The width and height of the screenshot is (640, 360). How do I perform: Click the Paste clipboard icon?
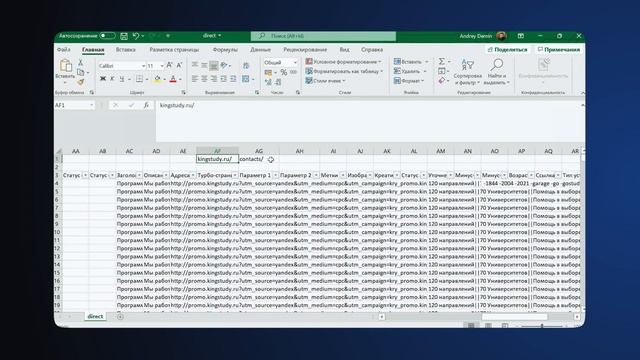tap(65, 65)
